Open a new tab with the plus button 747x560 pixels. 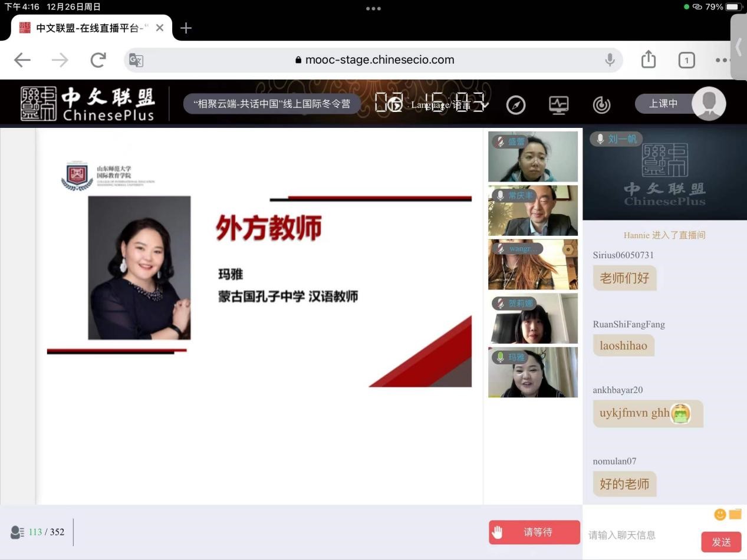[x=186, y=28]
